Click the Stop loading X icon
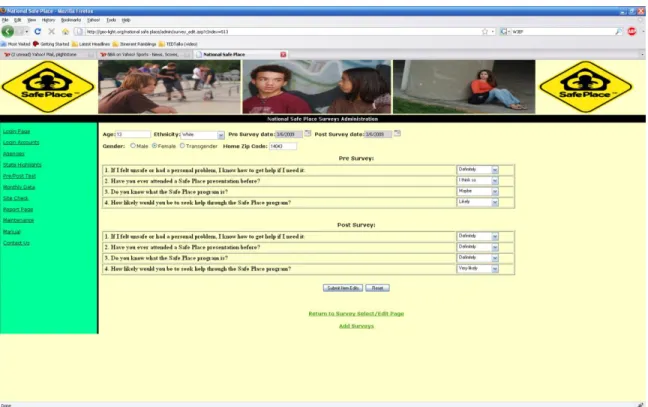 51,31
